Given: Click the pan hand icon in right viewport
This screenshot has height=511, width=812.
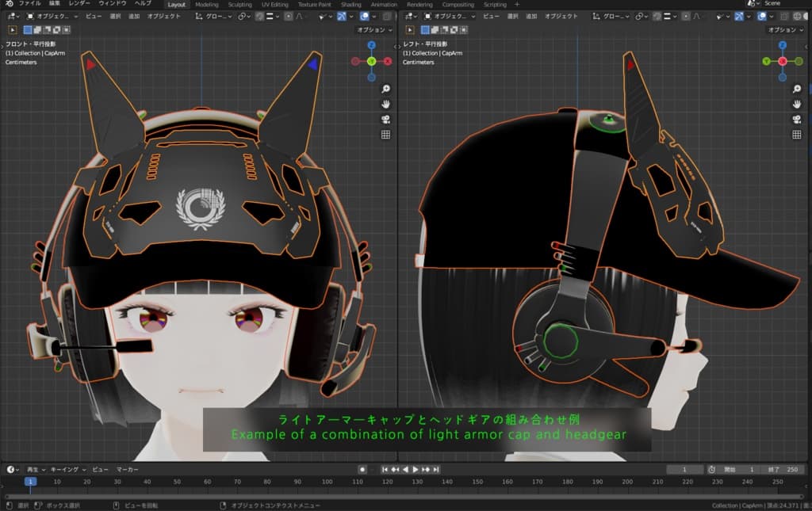Looking at the screenshot, I should 796,104.
